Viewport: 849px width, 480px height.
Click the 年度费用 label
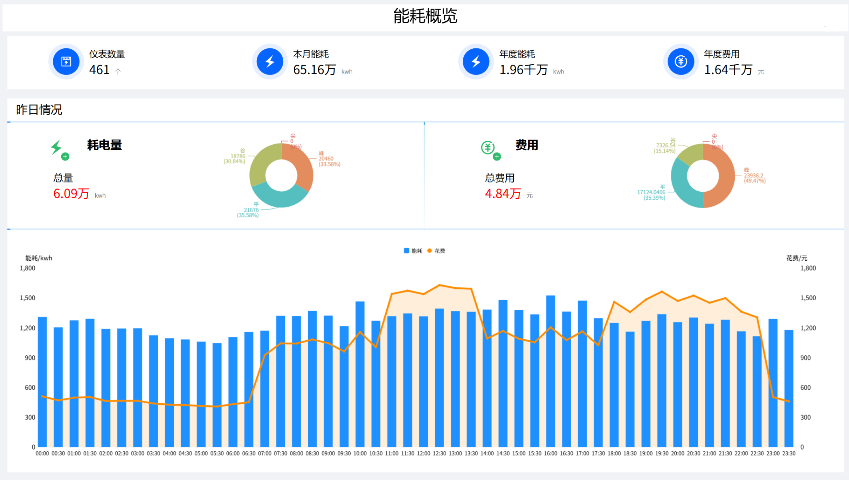(x=722, y=54)
